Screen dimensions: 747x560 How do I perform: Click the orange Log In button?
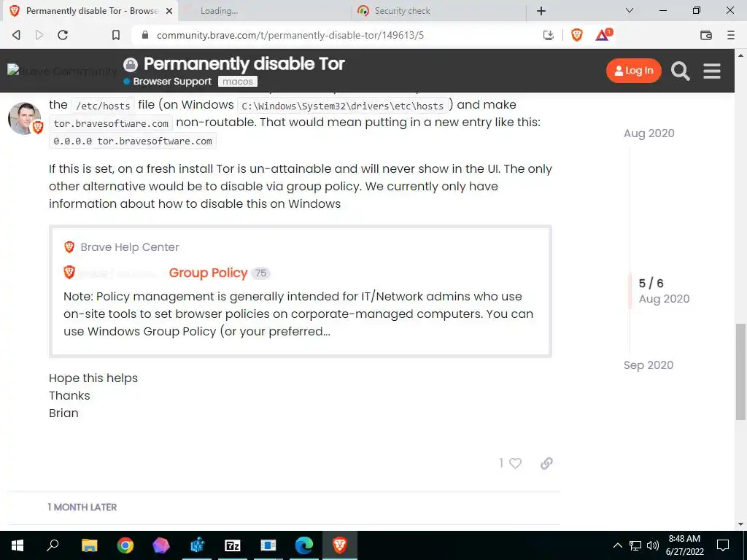[x=634, y=71]
